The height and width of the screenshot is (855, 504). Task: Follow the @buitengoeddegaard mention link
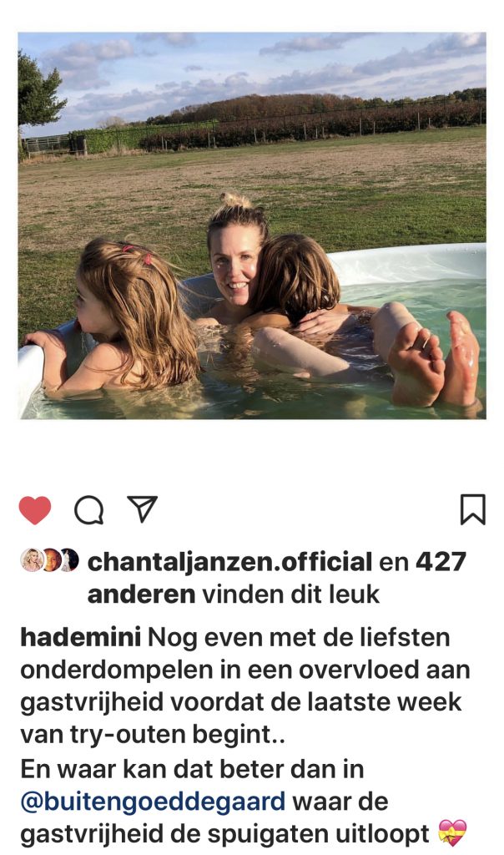point(153,802)
